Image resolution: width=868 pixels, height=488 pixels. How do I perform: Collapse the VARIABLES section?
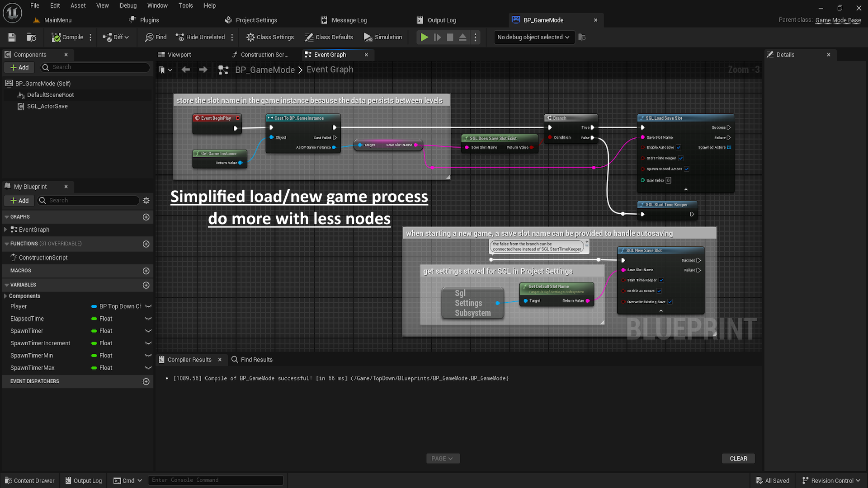tap(7, 285)
